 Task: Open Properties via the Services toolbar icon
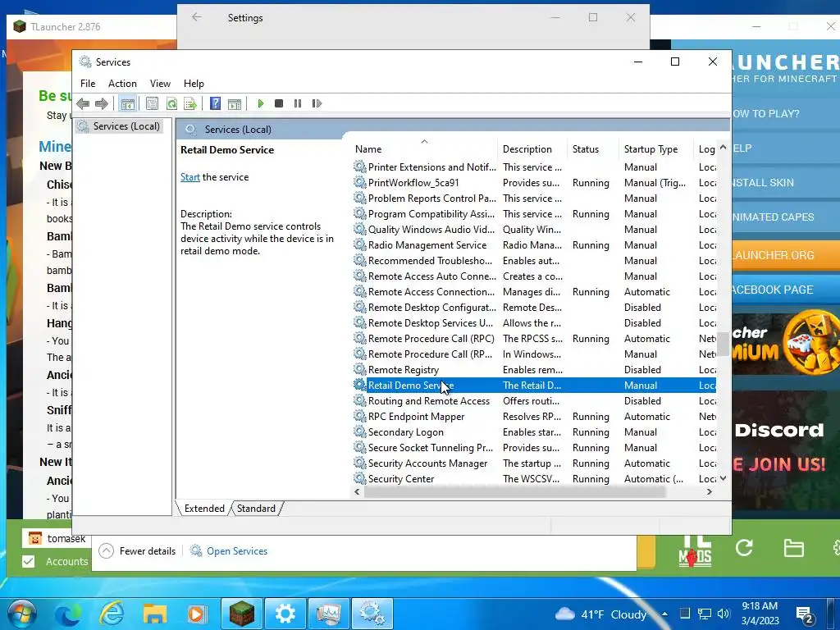click(152, 103)
